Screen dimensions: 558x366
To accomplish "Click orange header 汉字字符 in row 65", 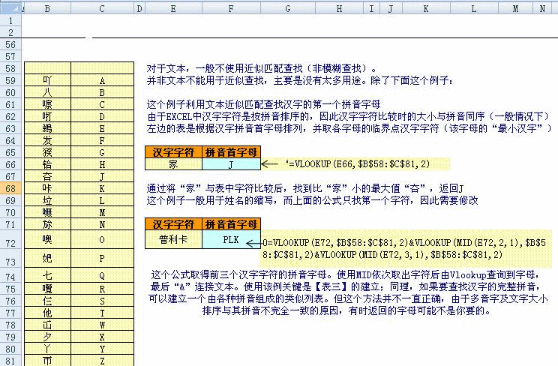I will tap(174, 152).
